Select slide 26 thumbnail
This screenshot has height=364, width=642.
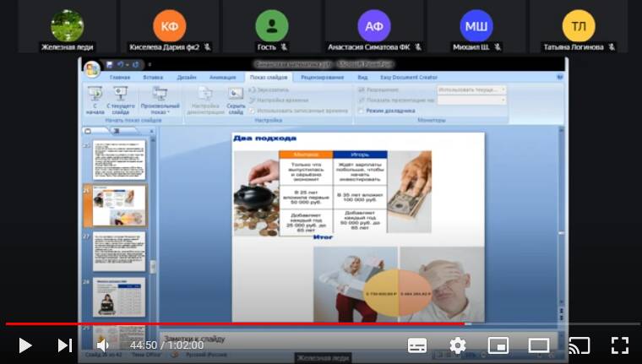(119, 205)
